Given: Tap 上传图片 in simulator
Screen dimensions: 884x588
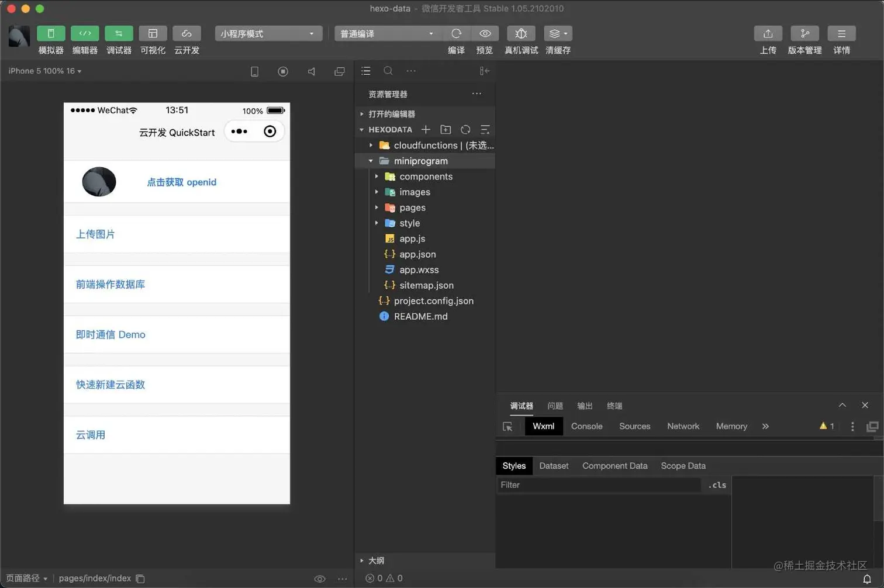Looking at the screenshot, I should 177,234.
